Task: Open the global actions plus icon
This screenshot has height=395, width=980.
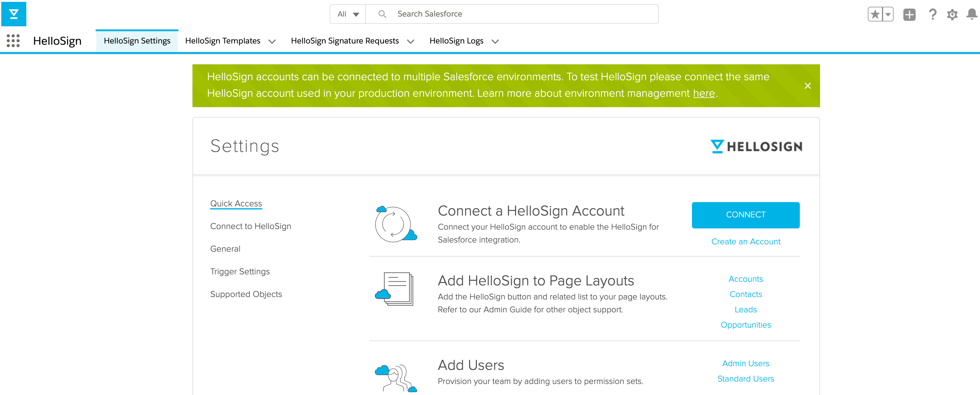Action: click(909, 14)
